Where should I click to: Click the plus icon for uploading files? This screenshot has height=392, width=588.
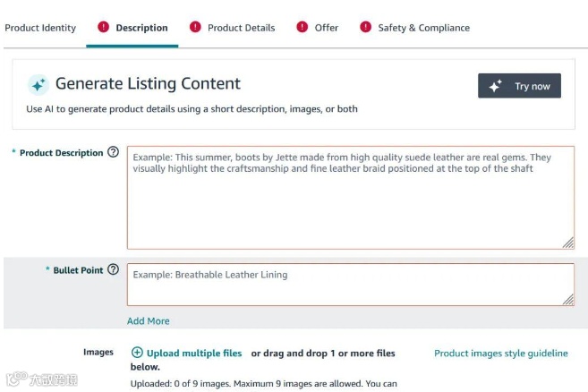point(137,353)
